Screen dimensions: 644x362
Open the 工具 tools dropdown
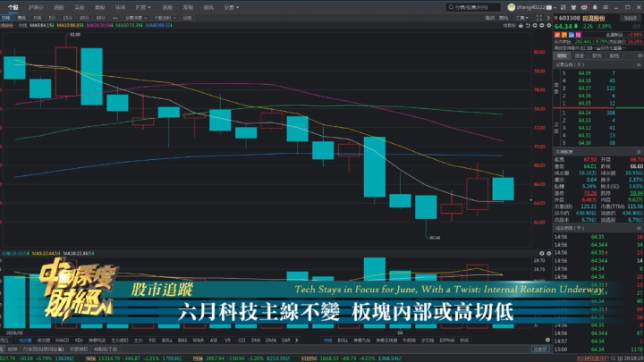click(x=521, y=18)
